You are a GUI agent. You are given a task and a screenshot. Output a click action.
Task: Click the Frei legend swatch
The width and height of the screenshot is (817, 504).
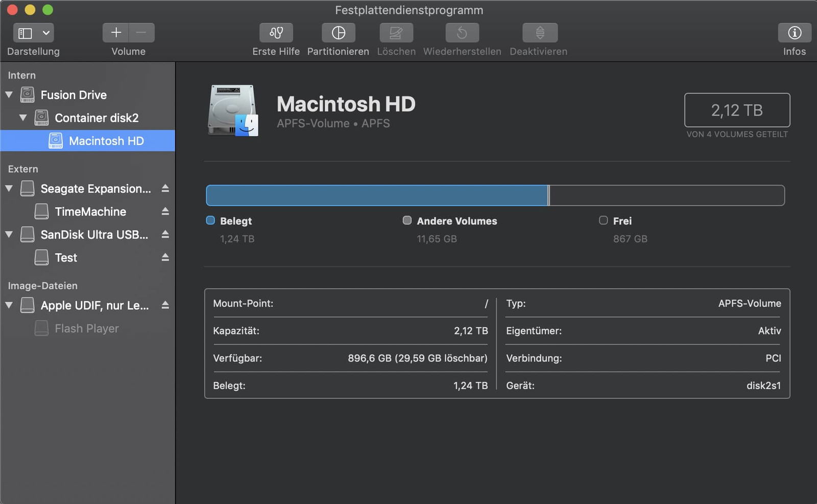tap(604, 221)
